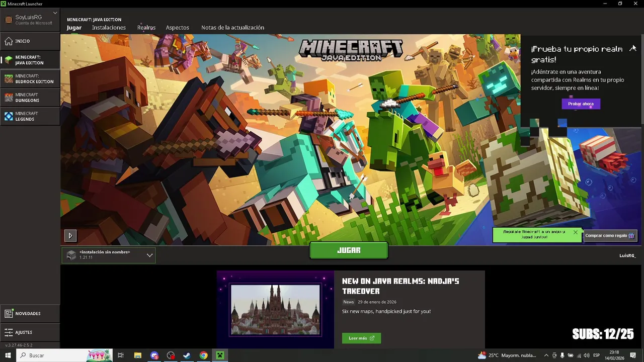Viewport: 644px width, 362px height.
Task: Open the weather widget 25°C
Action: [507, 355]
